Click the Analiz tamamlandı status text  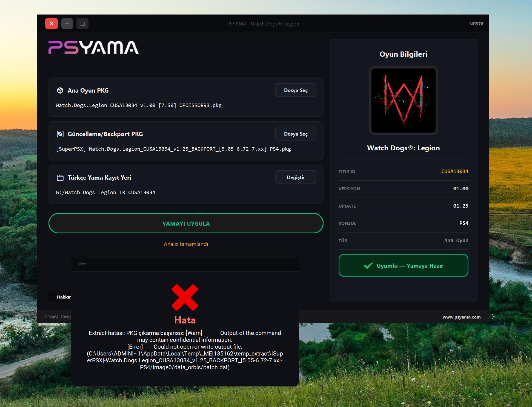[186, 244]
